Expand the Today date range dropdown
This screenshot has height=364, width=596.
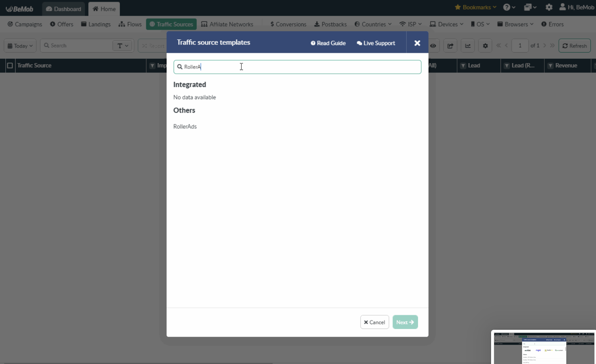pyautogui.click(x=20, y=46)
